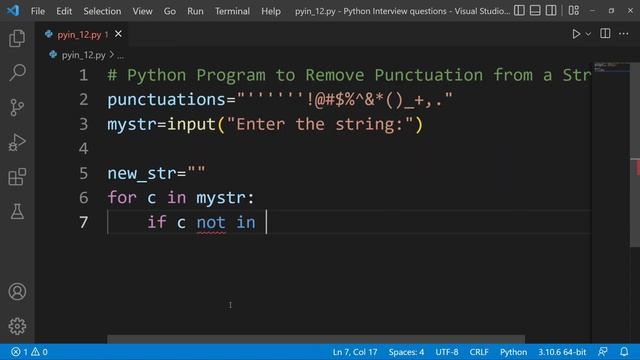Image resolution: width=640 pixels, height=360 pixels.
Task: Run the Python file with play icon
Action: (x=576, y=34)
